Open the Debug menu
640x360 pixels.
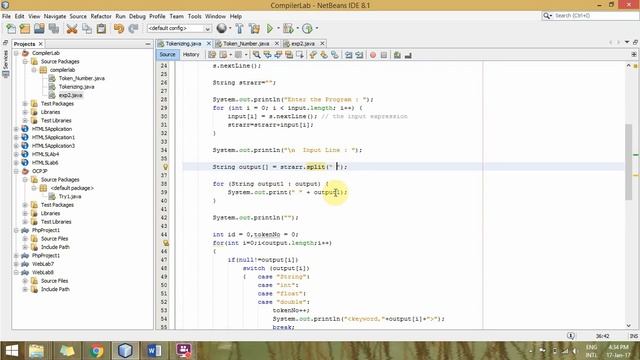click(x=137, y=16)
